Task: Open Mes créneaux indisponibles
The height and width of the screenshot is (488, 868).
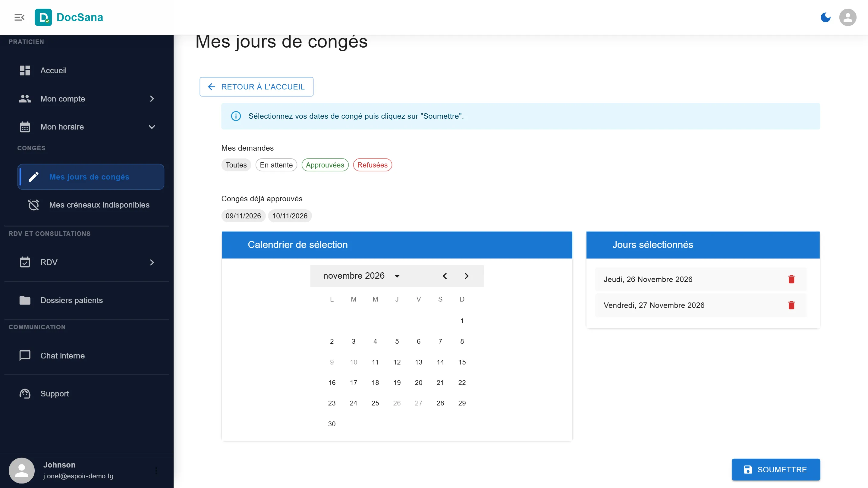Action: [91, 205]
